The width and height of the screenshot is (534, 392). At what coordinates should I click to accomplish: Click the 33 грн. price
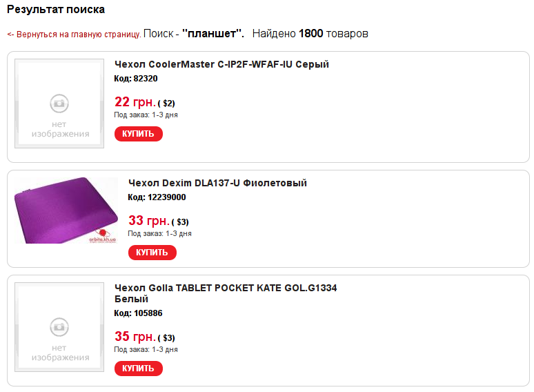[x=148, y=221]
